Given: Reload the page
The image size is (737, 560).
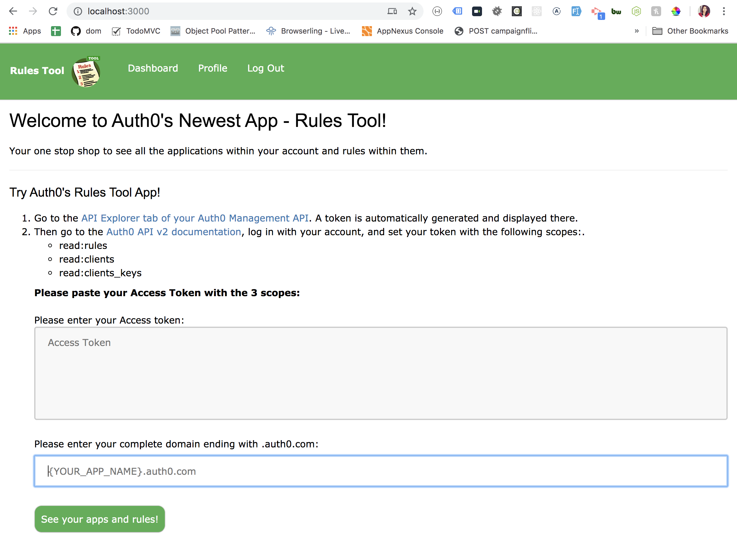Looking at the screenshot, I should tap(53, 11).
